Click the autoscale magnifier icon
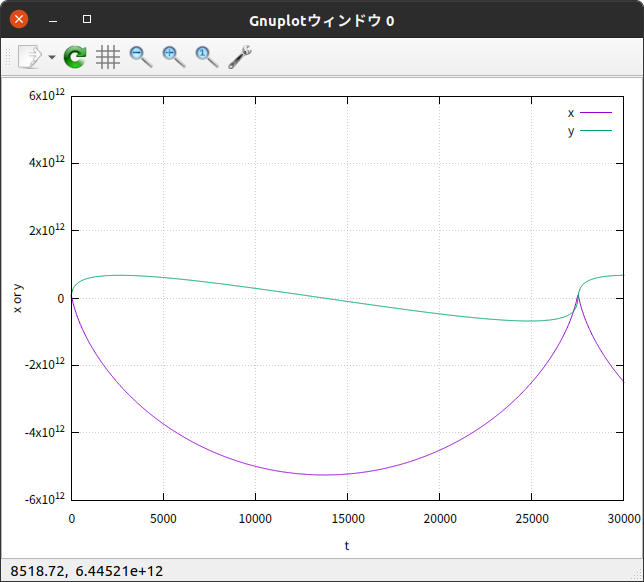The image size is (644, 582). point(207,57)
